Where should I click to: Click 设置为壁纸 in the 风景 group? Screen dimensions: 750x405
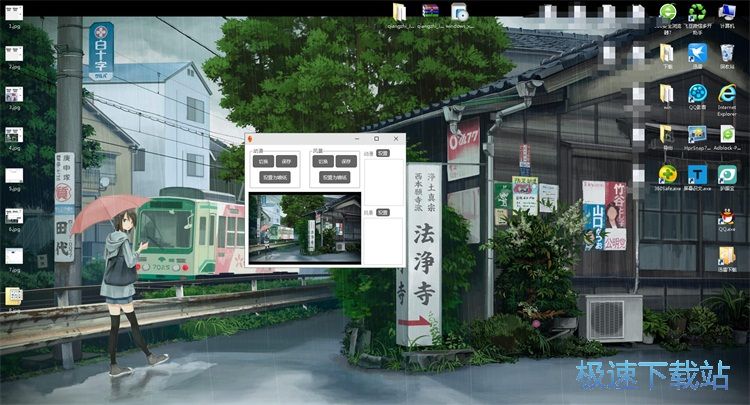335,177
